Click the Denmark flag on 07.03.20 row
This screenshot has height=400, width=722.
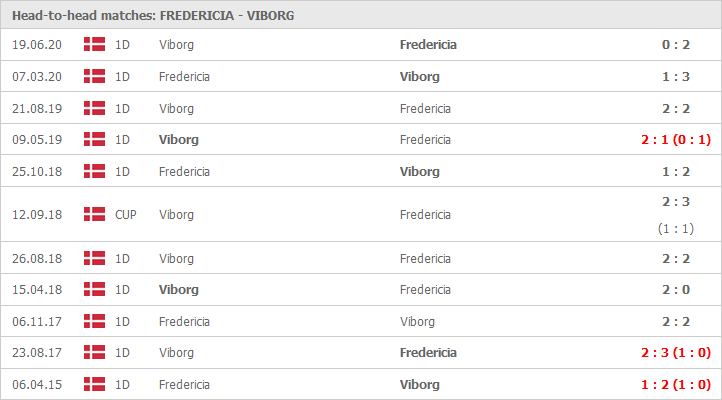94,76
